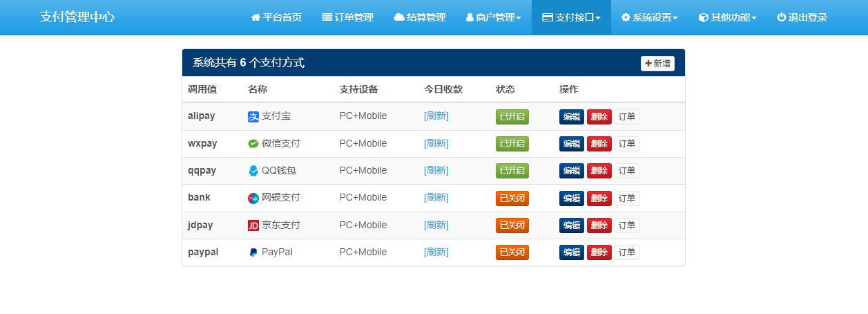Image resolution: width=868 pixels, height=314 pixels.
Task: Click the PayPal logo icon
Action: [x=253, y=252]
